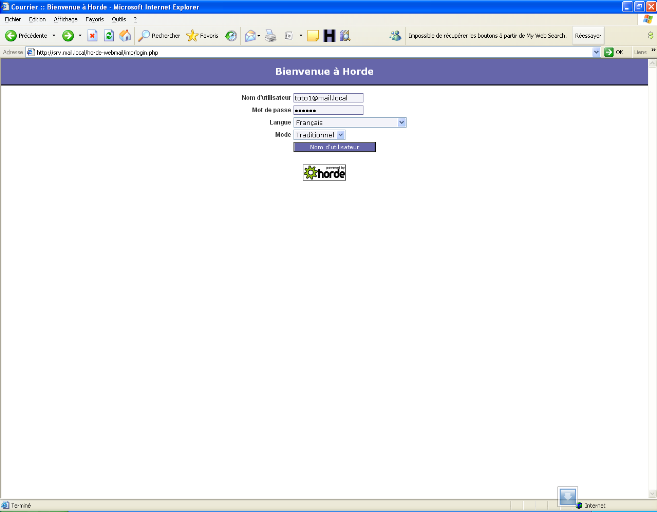
Task: Click the yellow note toolbar icon
Action: 313,36
